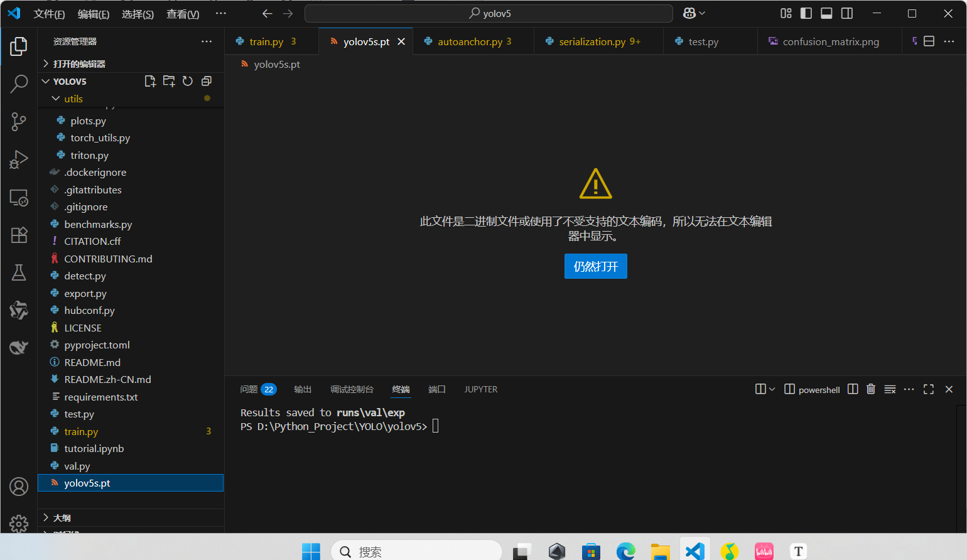
Task: Open the Testing flask view
Action: coord(19,272)
